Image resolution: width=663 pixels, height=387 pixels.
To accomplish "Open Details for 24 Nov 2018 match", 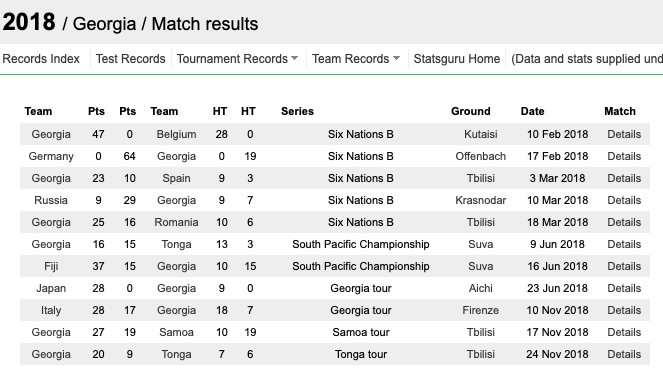I will tap(624, 354).
